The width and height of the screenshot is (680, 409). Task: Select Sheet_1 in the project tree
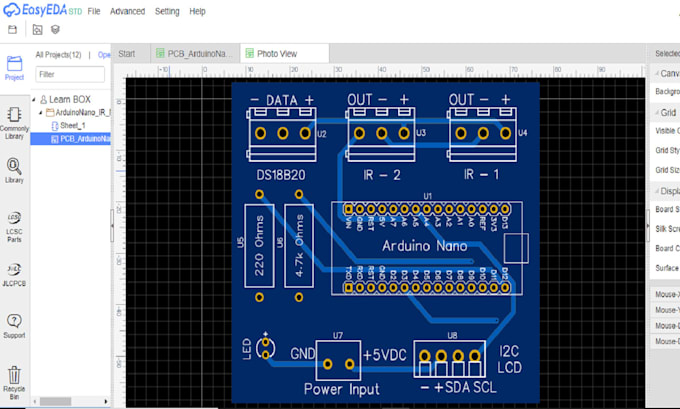click(73, 126)
